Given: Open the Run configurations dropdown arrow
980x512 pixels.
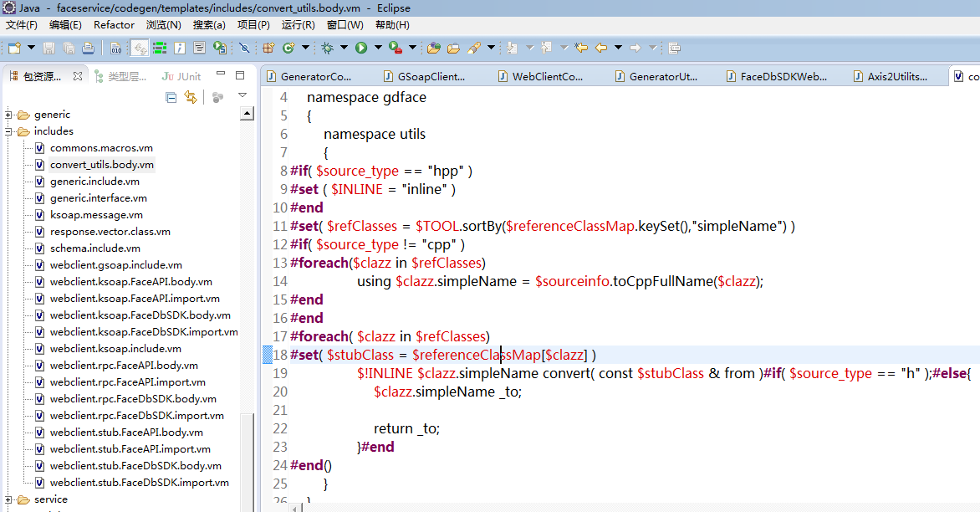Looking at the screenshot, I should [378, 48].
